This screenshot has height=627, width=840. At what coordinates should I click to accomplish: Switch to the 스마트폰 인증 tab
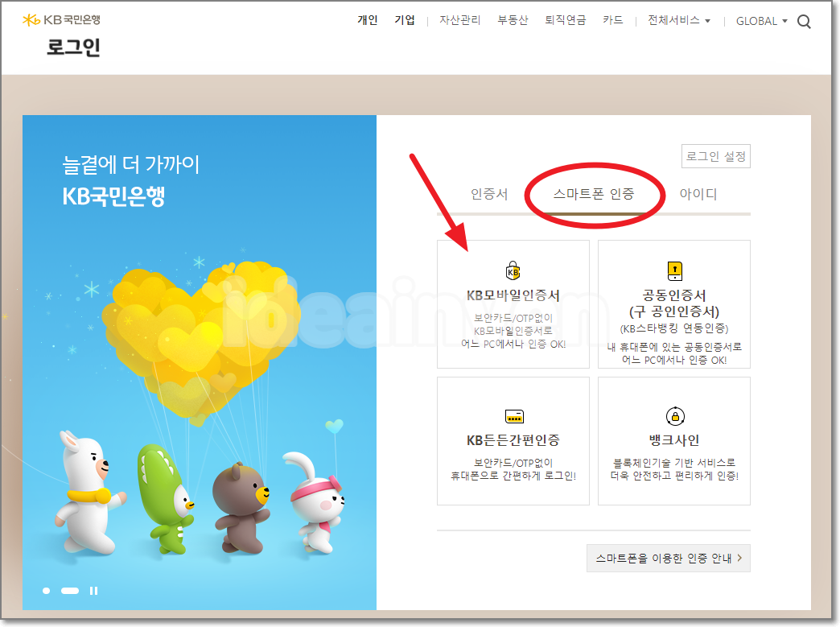click(594, 194)
